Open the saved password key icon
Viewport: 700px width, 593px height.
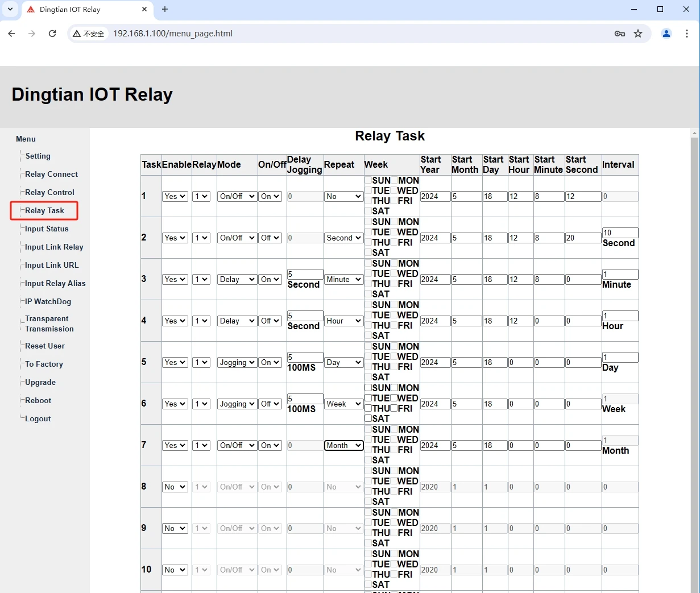(620, 34)
